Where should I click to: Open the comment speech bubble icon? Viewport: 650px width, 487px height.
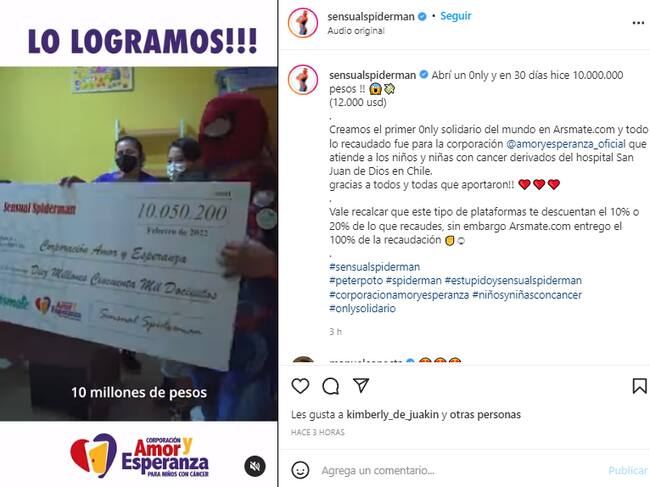(x=331, y=386)
